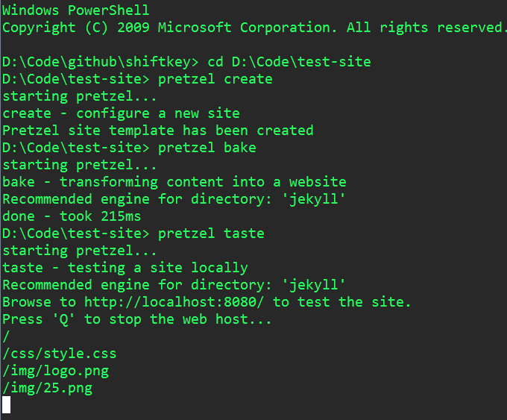Click 'taste - testing a site locally' line
This screenshot has height=420, width=507.
125,268
